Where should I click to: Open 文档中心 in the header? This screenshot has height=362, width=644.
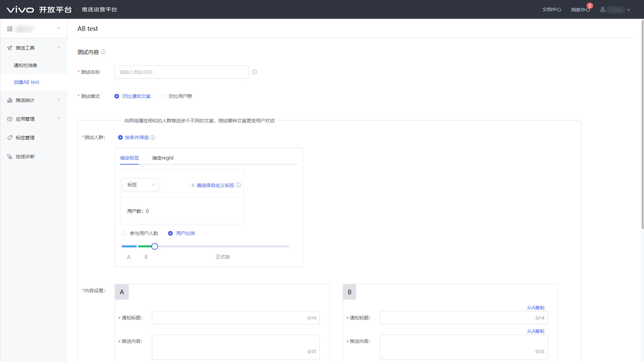point(551,10)
